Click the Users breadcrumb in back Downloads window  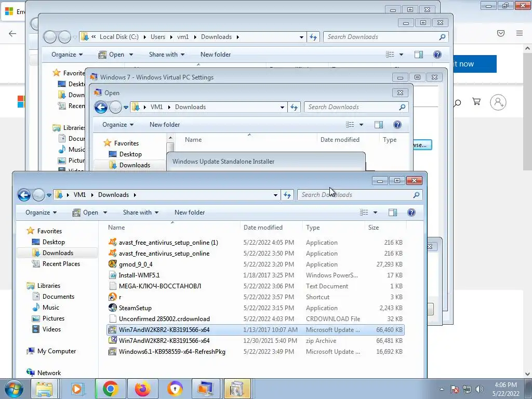click(x=158, y=37)
